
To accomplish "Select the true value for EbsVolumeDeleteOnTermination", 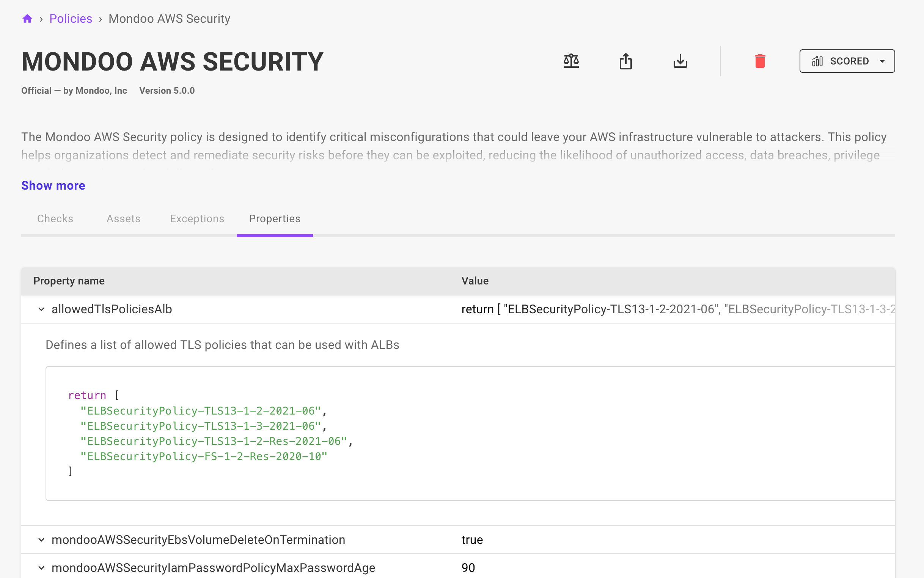I will [472, 539].
